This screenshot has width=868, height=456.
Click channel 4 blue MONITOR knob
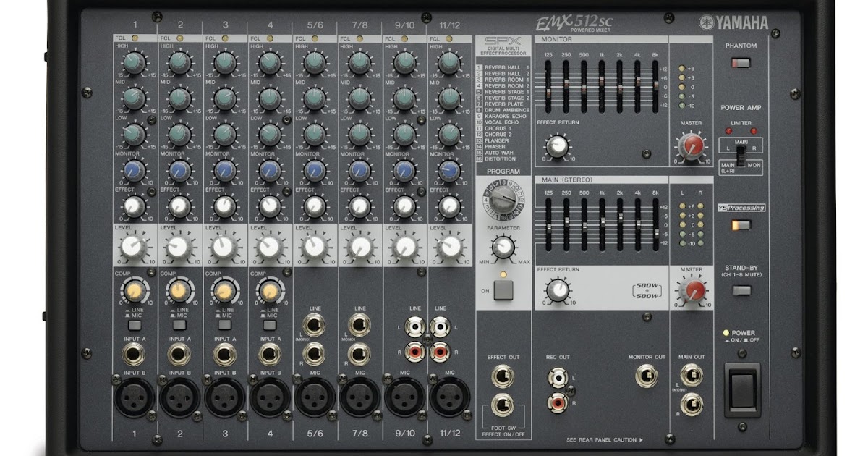pos(269,171)
